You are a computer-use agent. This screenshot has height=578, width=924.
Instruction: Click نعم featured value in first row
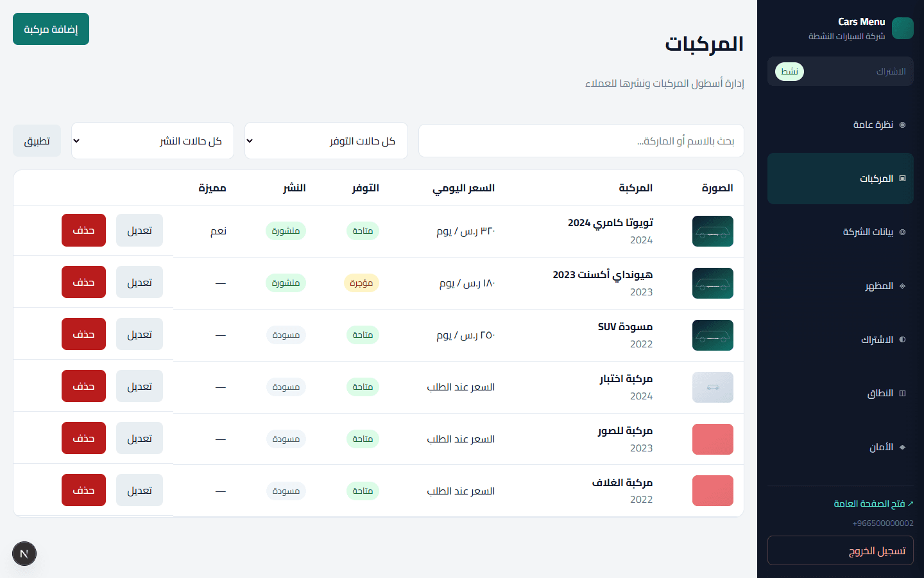tap(219, 231)
